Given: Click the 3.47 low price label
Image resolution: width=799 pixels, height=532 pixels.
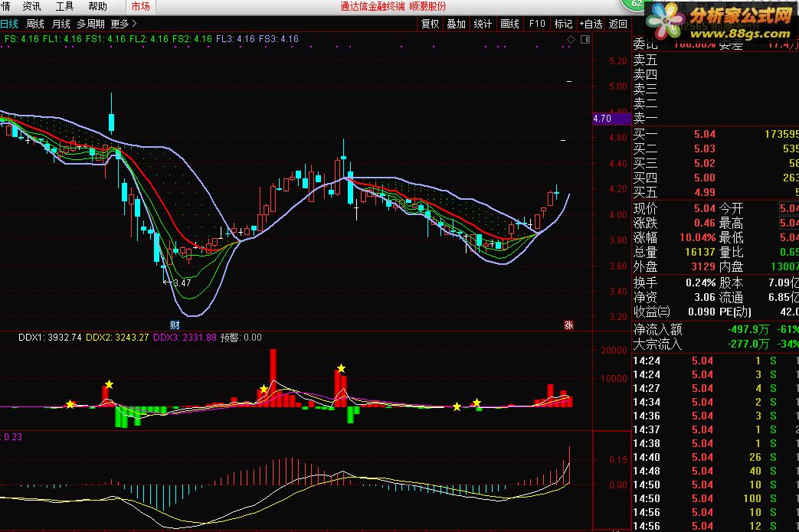Looking at the screenshot, I should coord(182,282).
